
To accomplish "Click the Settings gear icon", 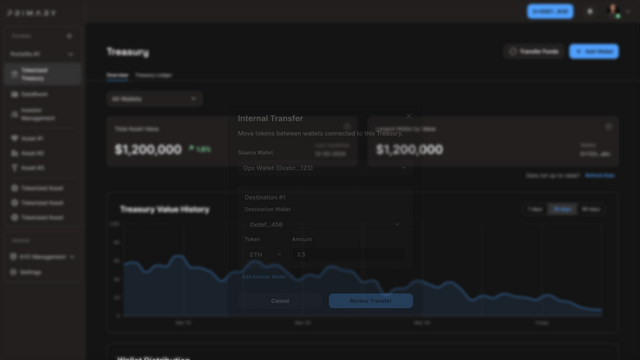I will 13,272.
